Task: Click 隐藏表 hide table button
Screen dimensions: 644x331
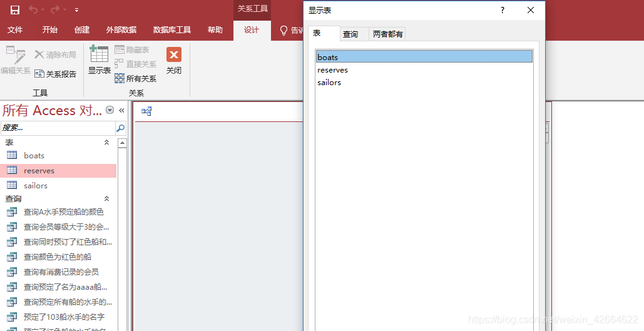Action: coord(132,49)
